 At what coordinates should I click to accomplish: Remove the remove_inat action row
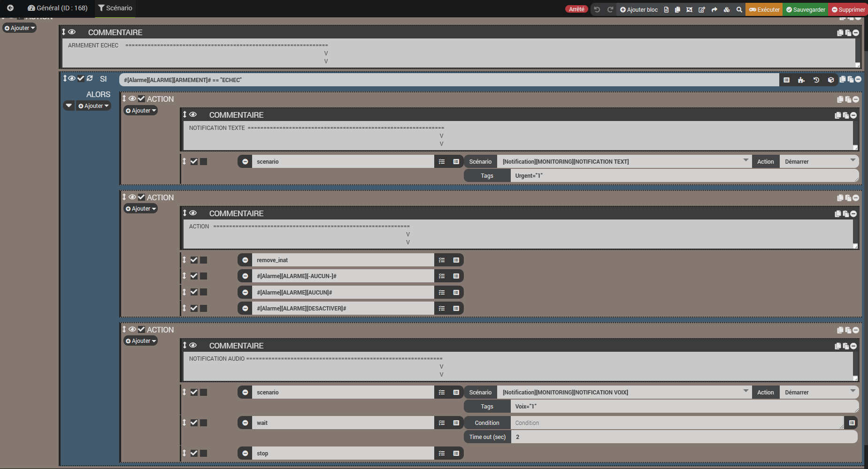(245, 260)
